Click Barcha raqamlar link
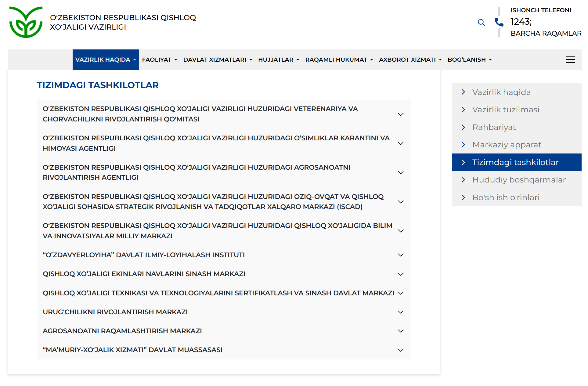This screenshot has height=386, width=588. (546, 33)
